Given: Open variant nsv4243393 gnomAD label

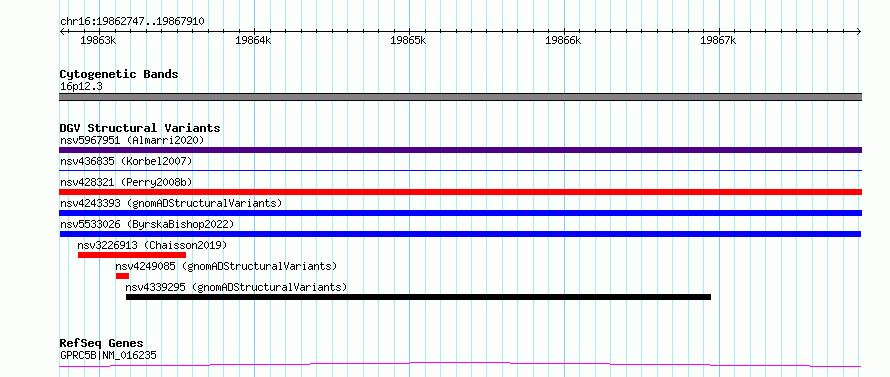Looking at the screenshot, I should coord(171,203).
